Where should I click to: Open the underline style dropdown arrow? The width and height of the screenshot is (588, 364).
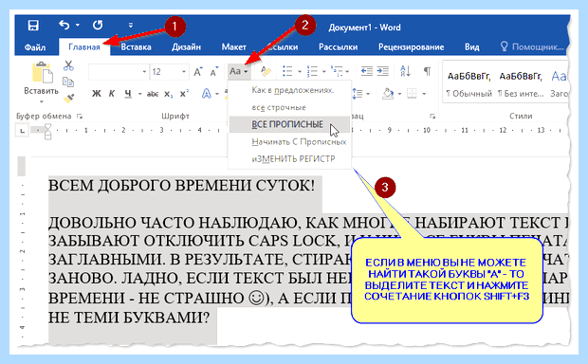(x=139, y=94)
